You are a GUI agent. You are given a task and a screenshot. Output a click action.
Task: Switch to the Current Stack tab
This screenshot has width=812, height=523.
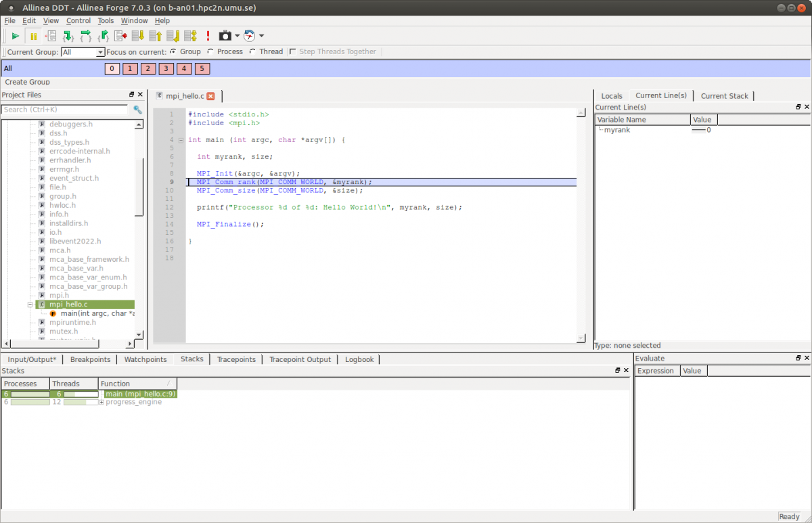click(725, 96)
